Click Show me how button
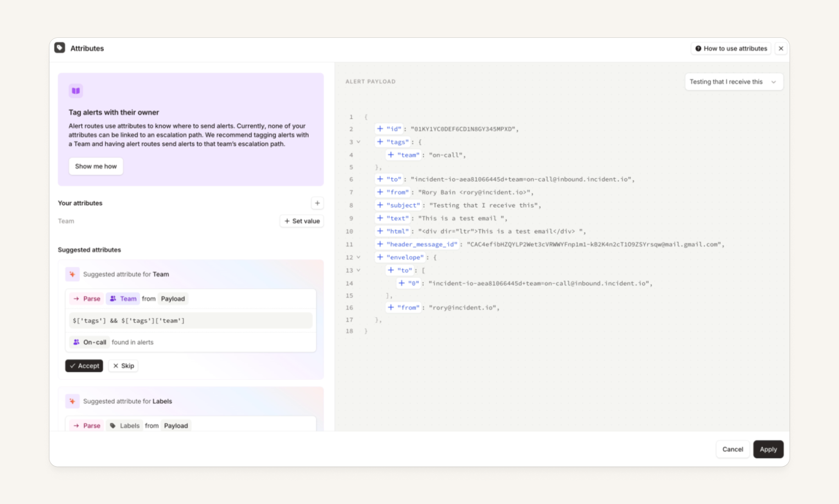 coord(96,166)
